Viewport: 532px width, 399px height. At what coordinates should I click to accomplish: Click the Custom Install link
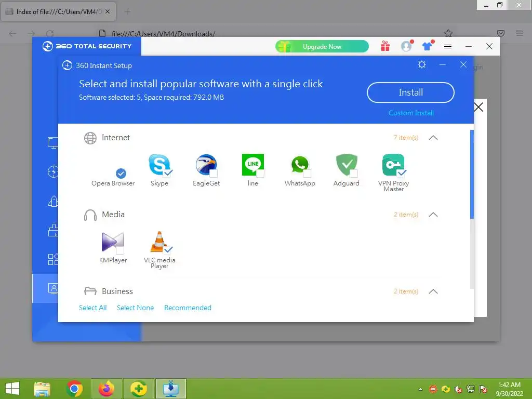(x=411, y=113)
